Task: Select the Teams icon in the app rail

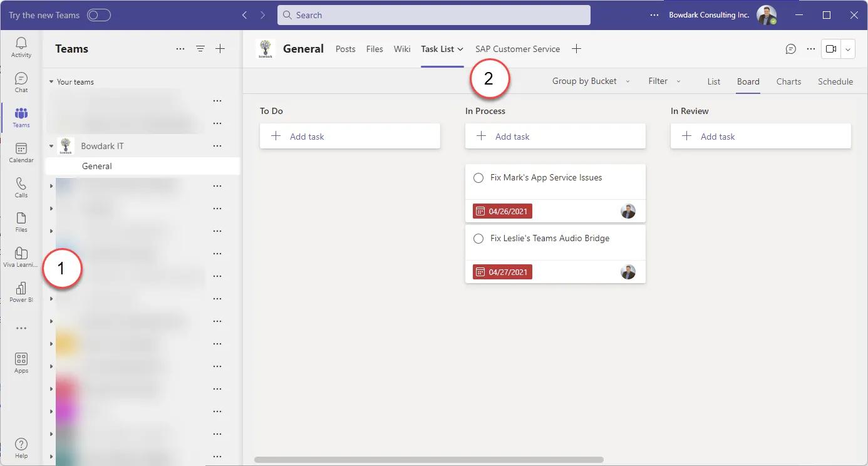Action: [x=21, y=118]
